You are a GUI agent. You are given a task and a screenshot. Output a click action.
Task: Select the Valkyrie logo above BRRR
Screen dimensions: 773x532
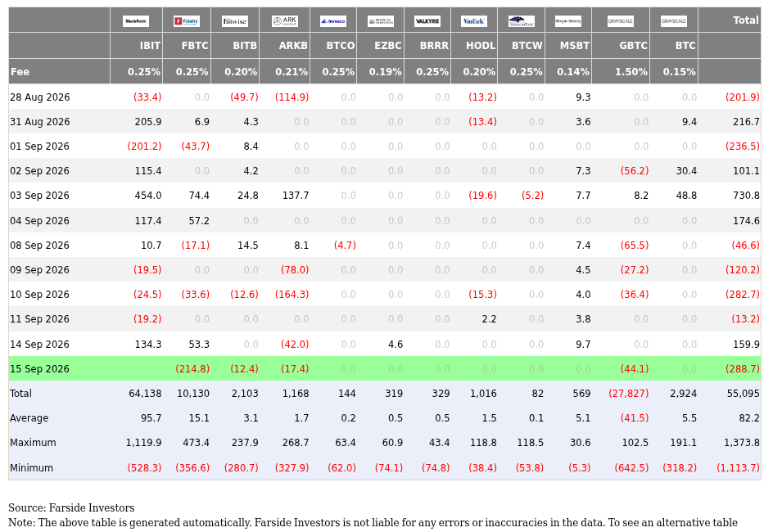pos(427,21)
